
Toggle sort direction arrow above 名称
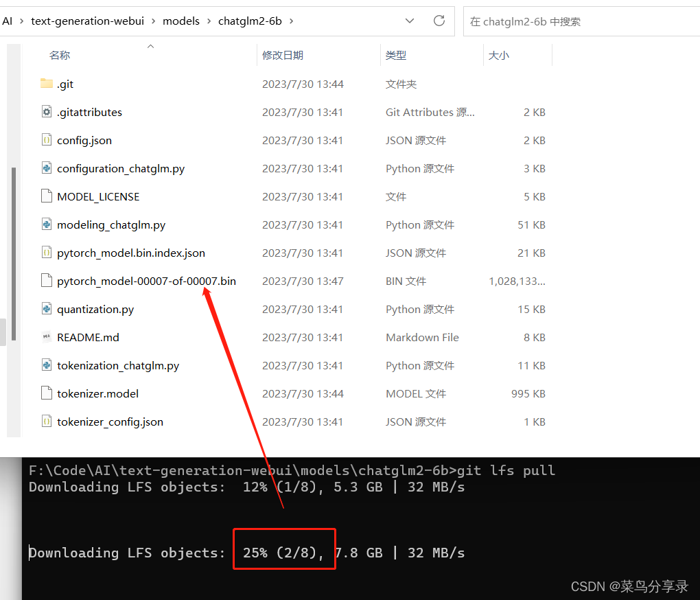pyautogui.click(x=150, y=47)
